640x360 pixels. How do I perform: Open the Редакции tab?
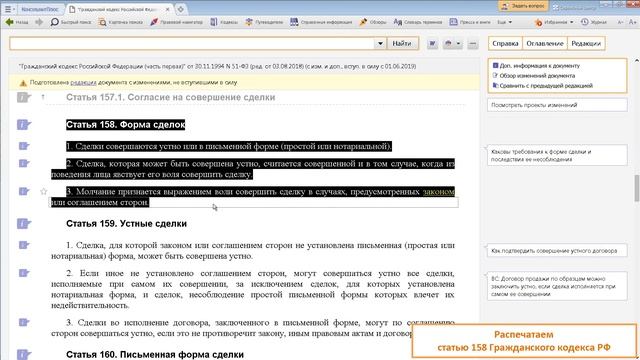(586, 43)
